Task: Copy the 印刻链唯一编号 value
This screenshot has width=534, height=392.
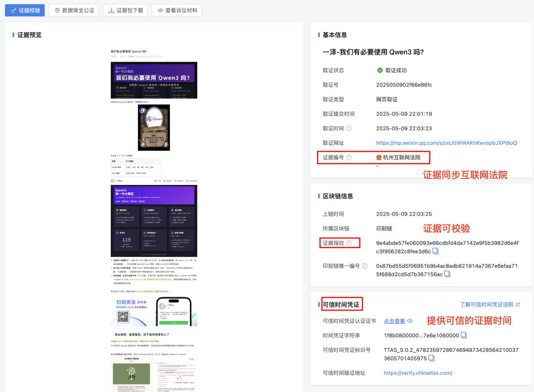Action: click(x=447, y=274)
